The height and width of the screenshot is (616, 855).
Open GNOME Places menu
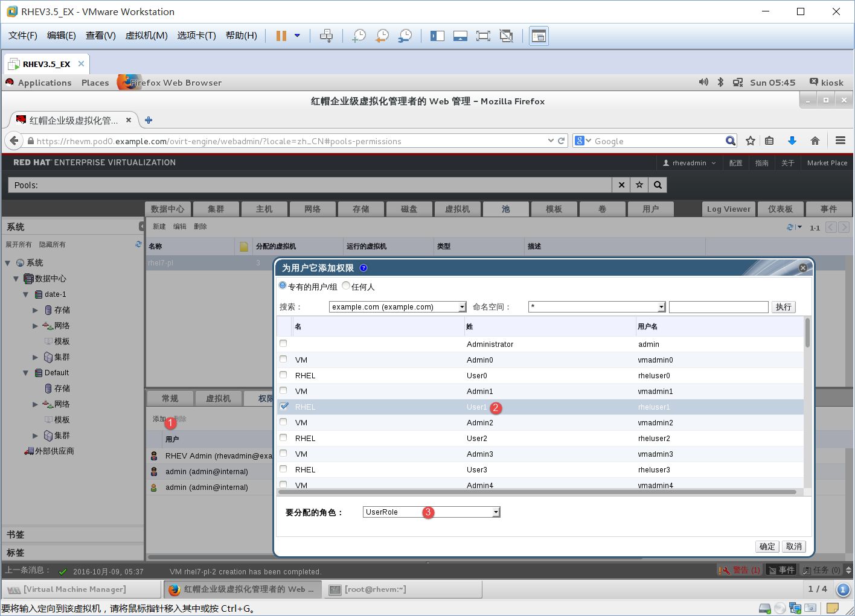coord(95,83)
